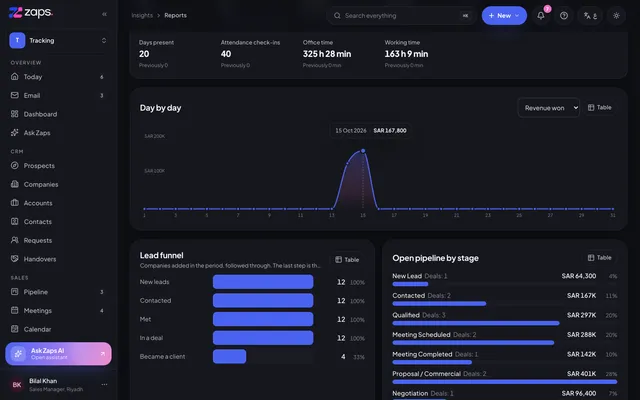Open the Dashboard page

(58, 114)
